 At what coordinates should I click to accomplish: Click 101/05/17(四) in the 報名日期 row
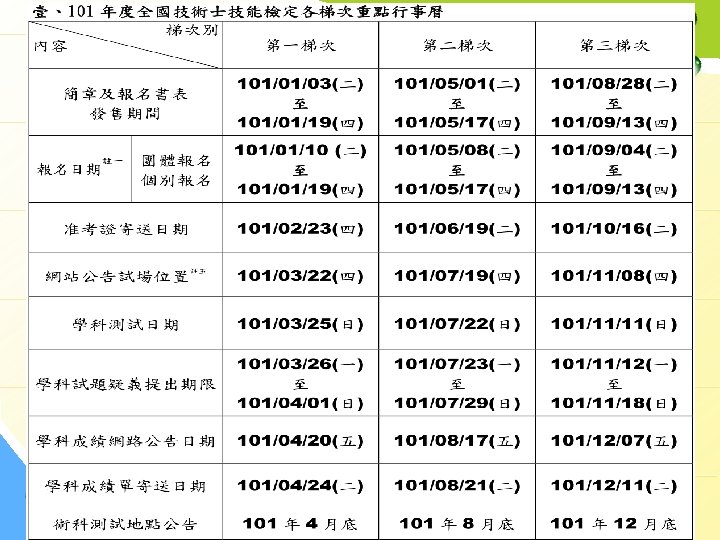point(457,189)
